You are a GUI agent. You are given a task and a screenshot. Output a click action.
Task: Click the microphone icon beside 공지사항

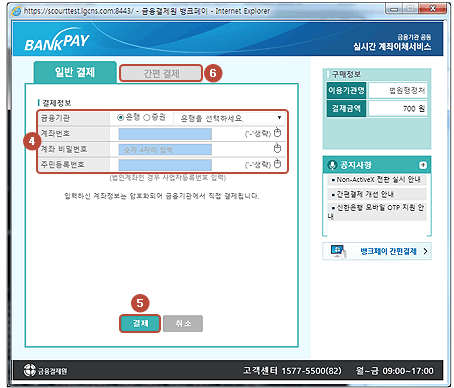pyautogui.click(x=332, y=165)
